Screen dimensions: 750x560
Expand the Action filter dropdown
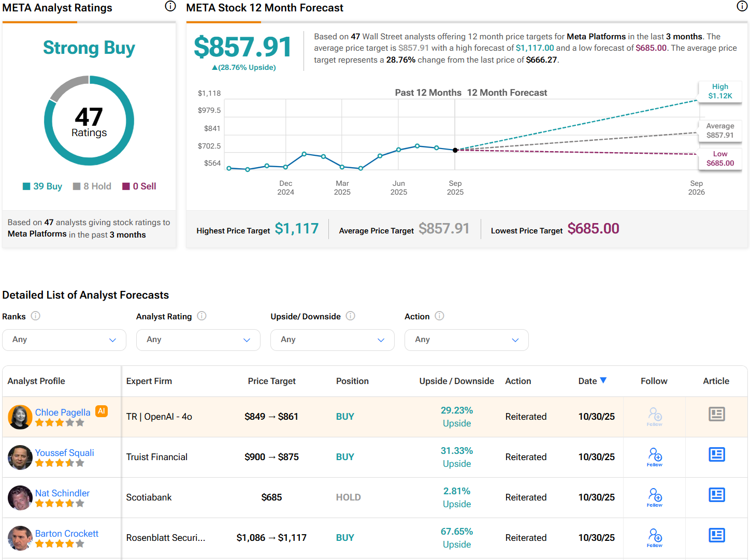tap(466, 340)
